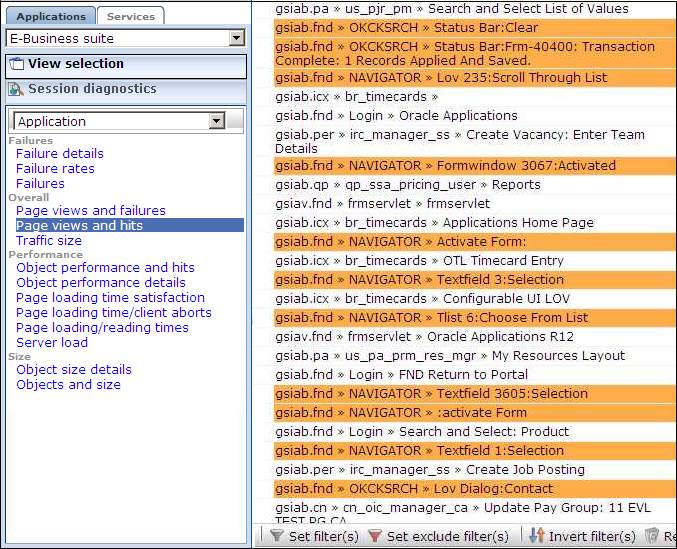Select row 'Lov 235:Scroll Through List'
The image size is (677, 549).
[475, 78]
